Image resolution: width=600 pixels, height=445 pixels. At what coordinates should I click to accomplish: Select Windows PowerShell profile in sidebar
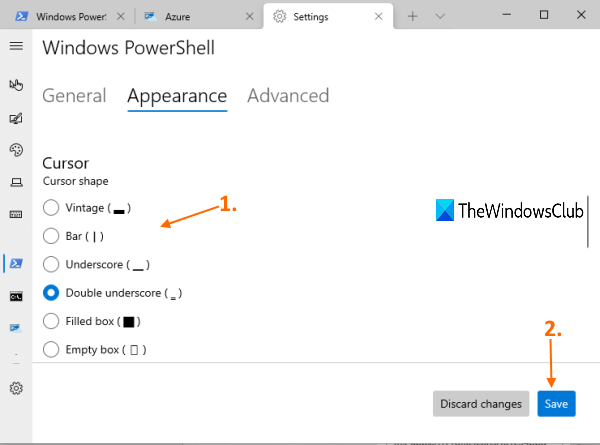coord(16,263)
